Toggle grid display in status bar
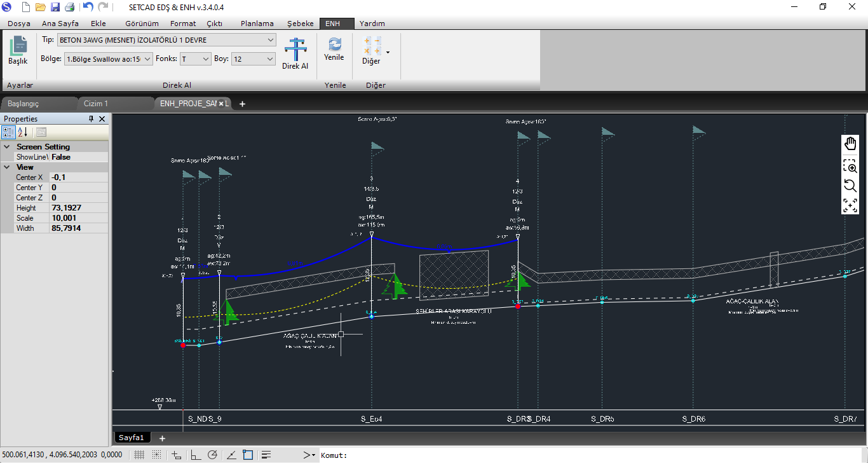 (x=139, y=455)
